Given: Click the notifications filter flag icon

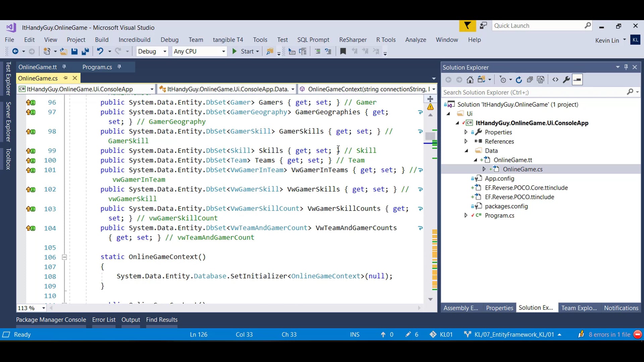Looking at the screenshot, I should tap(467, 26).
